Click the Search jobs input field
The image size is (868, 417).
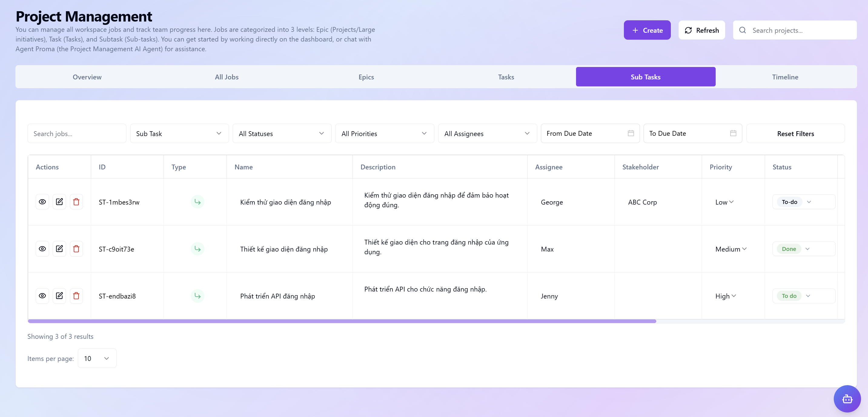(x=77, y=133)
